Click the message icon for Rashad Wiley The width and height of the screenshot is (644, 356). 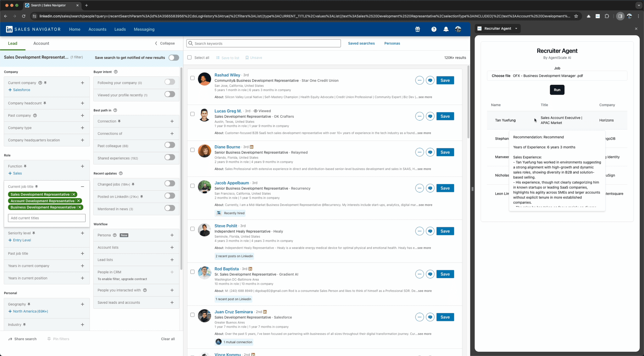tap(430, 80)
